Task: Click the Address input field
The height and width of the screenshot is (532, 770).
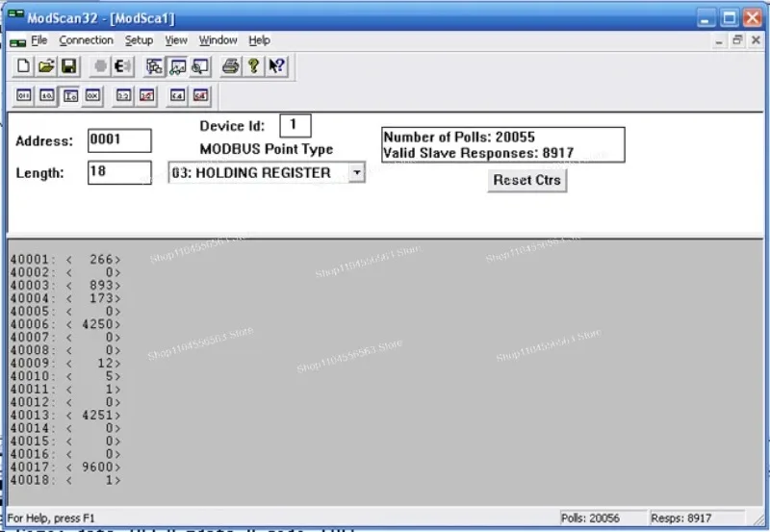Action: [x=119, y=140]
